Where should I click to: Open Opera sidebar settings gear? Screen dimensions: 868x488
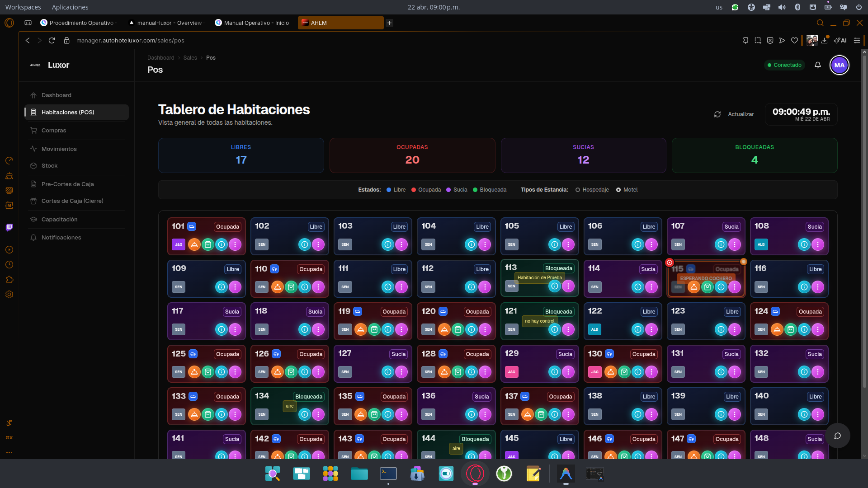click(9, 294)
